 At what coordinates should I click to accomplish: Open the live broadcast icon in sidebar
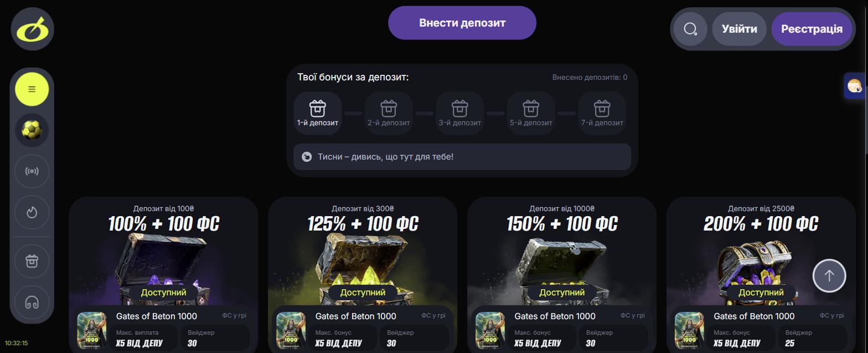point(32,171)
